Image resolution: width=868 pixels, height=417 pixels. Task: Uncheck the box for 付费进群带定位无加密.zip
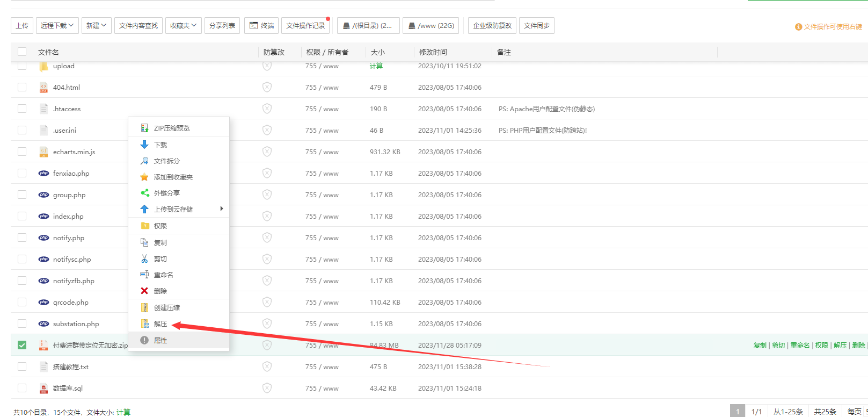[x=22, y=345]
